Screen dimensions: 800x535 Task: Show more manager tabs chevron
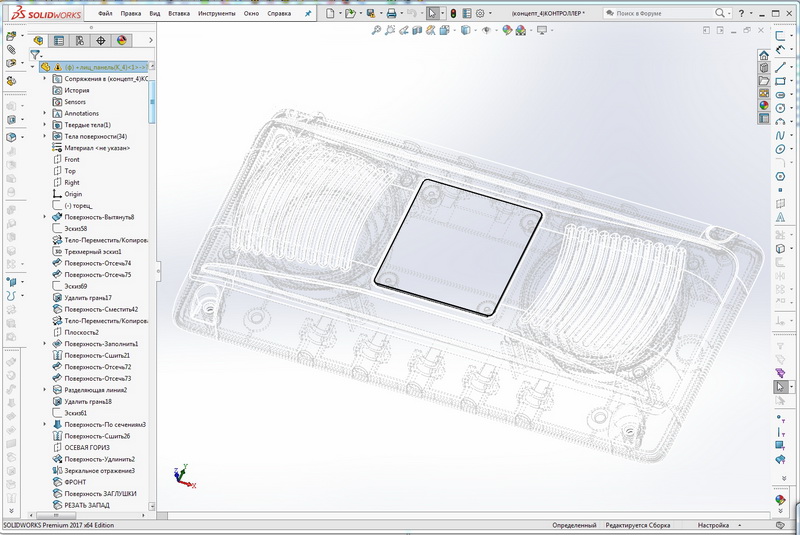click(x=151, y=40)
